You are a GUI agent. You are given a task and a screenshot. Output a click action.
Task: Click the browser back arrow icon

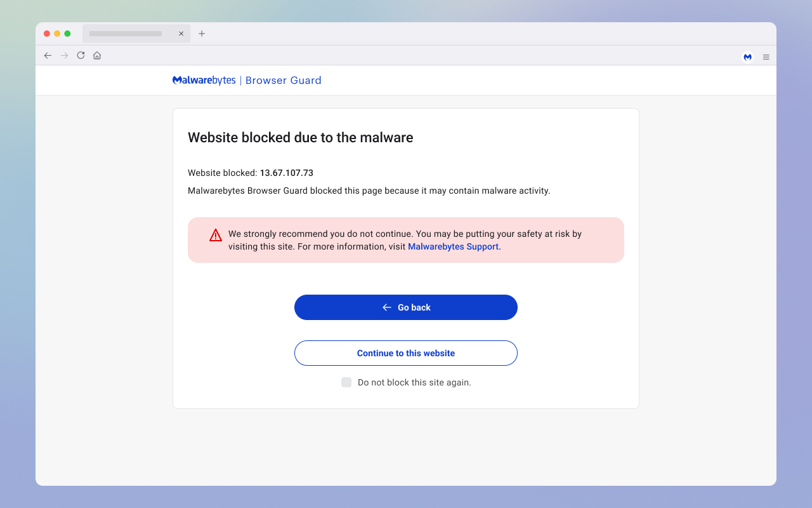click(x=48, y=55)
